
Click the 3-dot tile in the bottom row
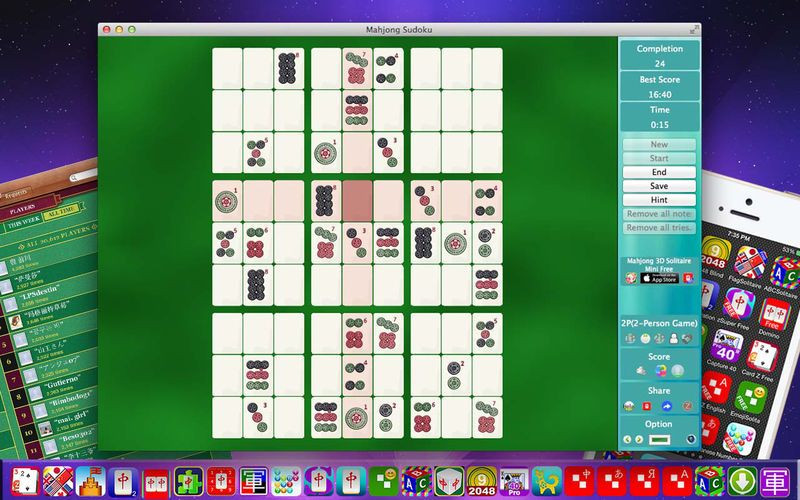(x=258, y=418)
